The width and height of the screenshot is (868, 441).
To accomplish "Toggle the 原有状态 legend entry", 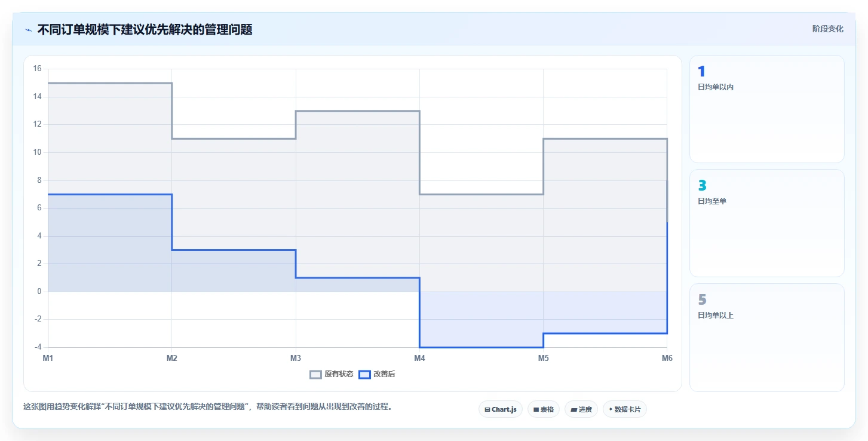I will click(332, 375).
